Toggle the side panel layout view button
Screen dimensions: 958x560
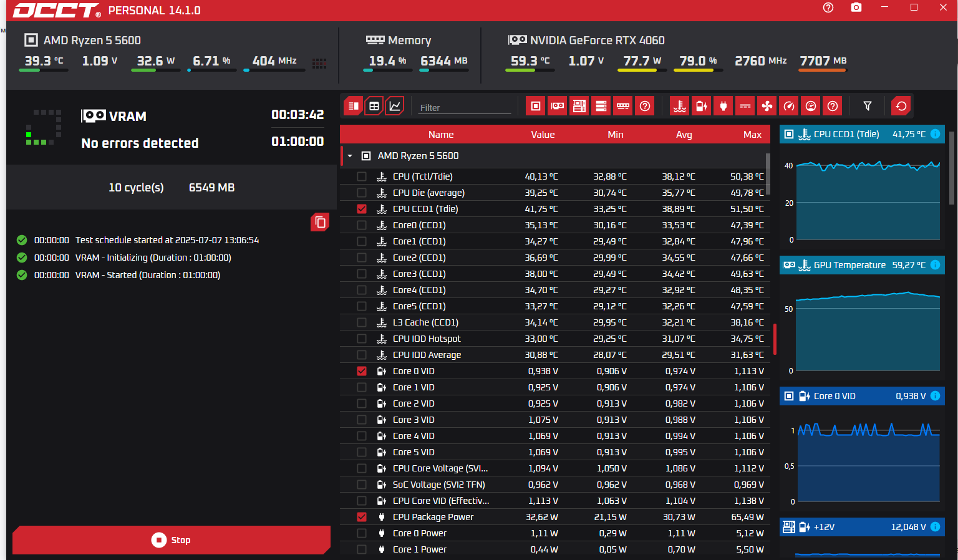[x=353, y=106]
